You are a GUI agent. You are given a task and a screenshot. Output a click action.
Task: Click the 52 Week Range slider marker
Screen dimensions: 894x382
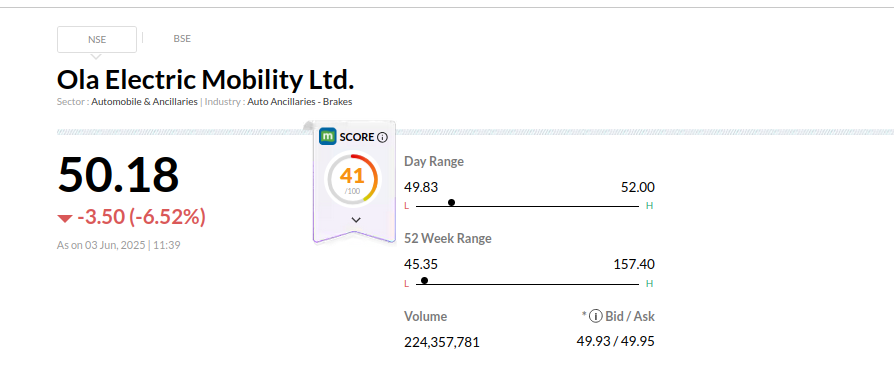pos(424,281)
